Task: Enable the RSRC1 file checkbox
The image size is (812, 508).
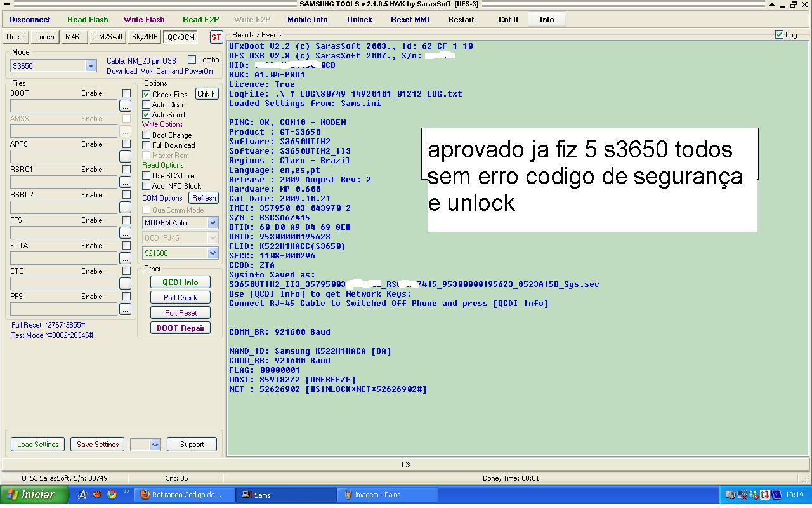Action: click(x=126, y=169)
